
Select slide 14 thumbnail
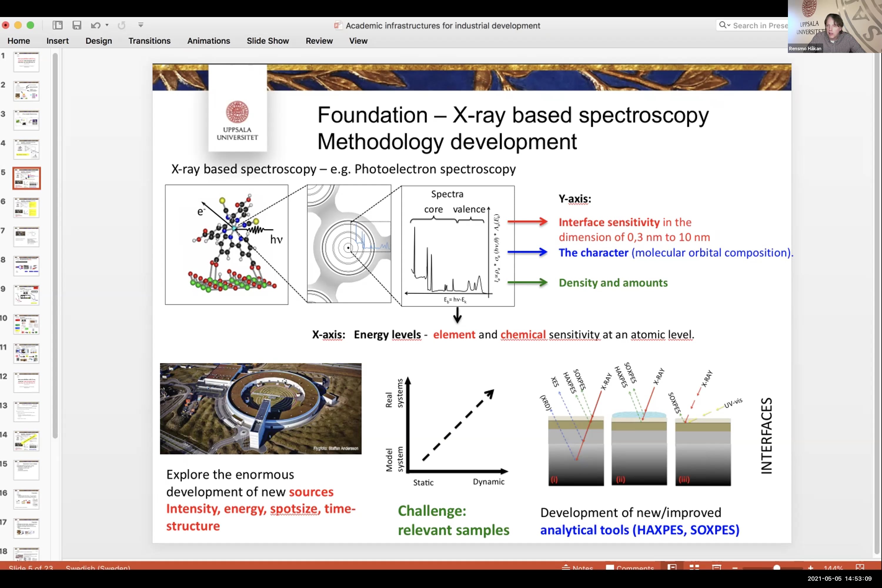click(x=26, y=441)
